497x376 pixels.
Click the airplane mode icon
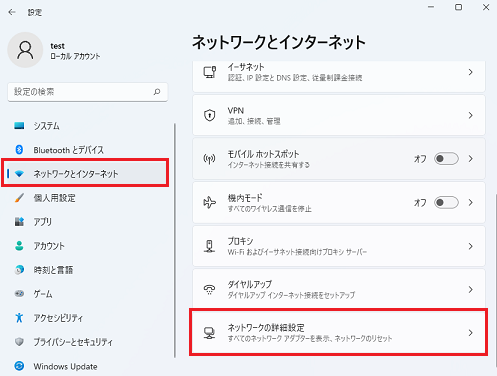click(x=210, y=202)
